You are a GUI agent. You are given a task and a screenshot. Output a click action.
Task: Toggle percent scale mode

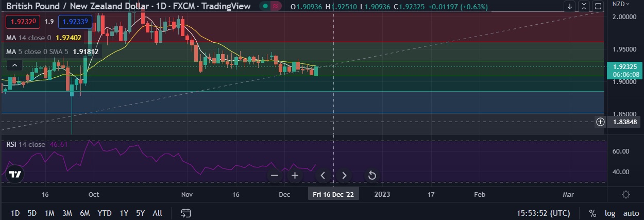[x=593, y=213]
